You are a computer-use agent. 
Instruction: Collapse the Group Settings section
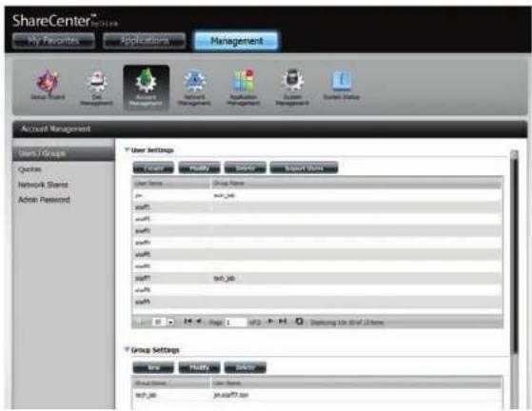127,349
